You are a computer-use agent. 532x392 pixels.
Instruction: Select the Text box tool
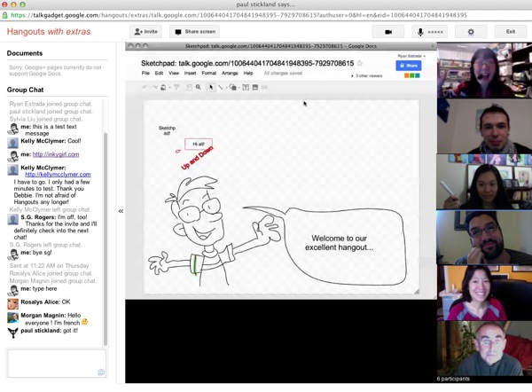[x=246, y=88]
